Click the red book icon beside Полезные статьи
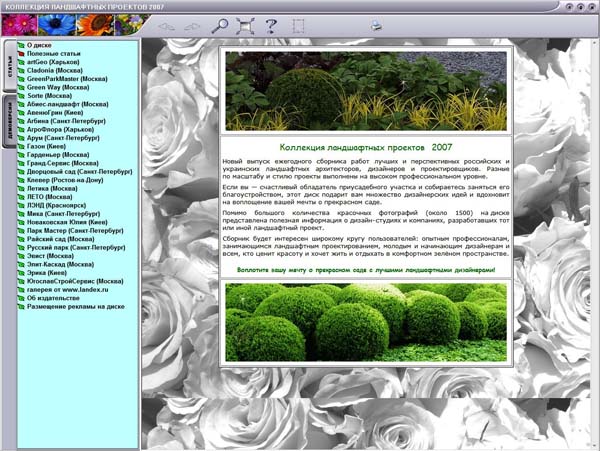This screenshot has height=451, width=600. pyautogui.click(x=20, y=54)
